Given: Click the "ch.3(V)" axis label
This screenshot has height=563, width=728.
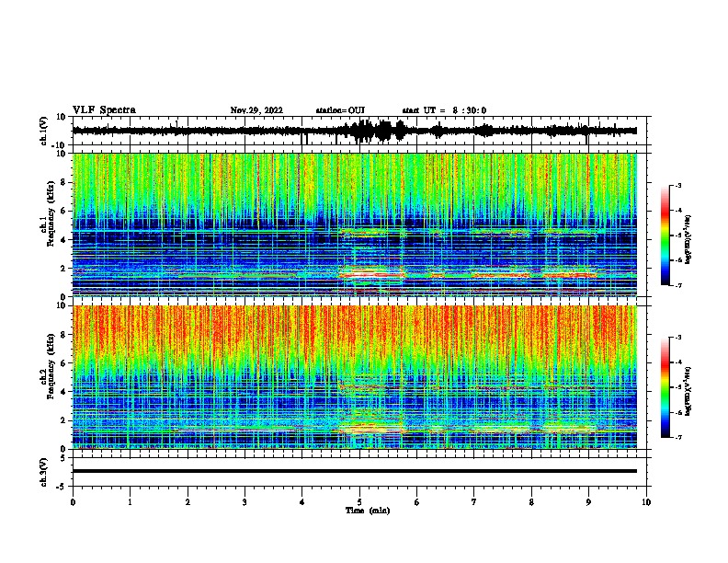Looking at the screenshot, I should point(44,472).
